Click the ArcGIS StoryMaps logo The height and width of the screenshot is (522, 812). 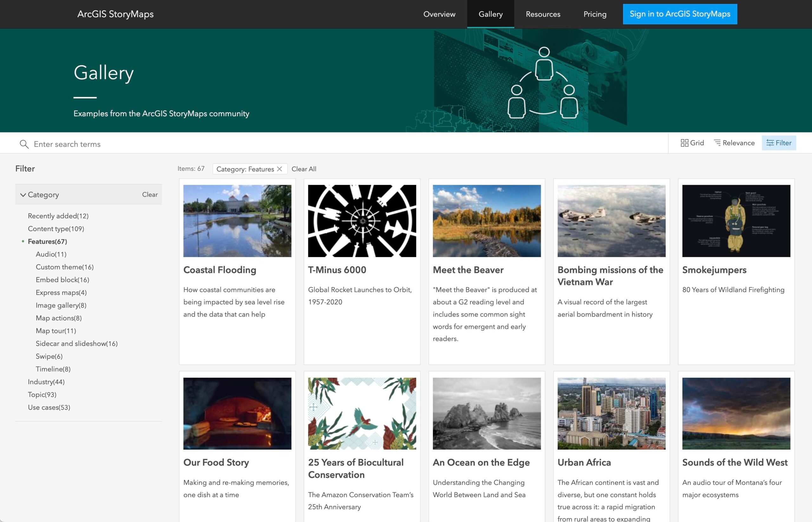[116, 14]
